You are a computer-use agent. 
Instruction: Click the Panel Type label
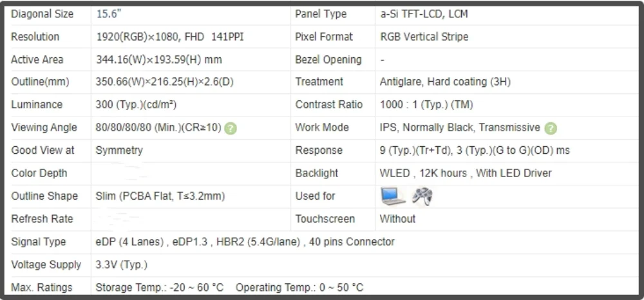coord(321,14)
